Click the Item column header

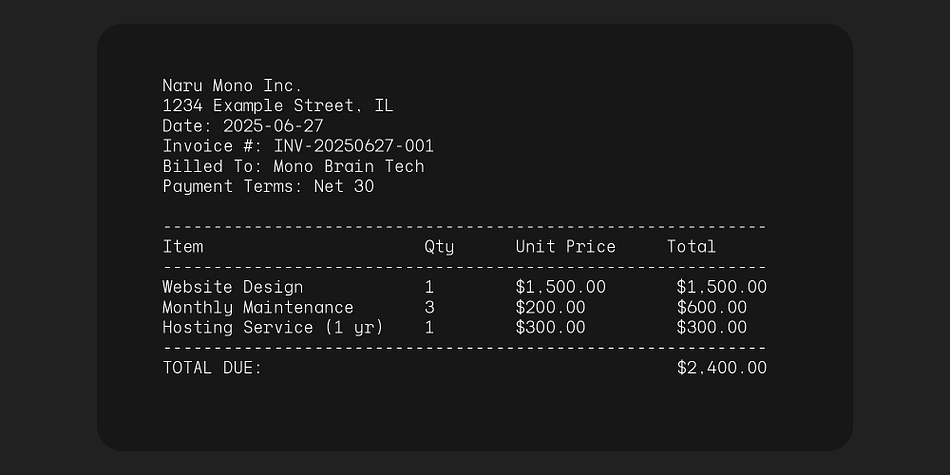183,247
